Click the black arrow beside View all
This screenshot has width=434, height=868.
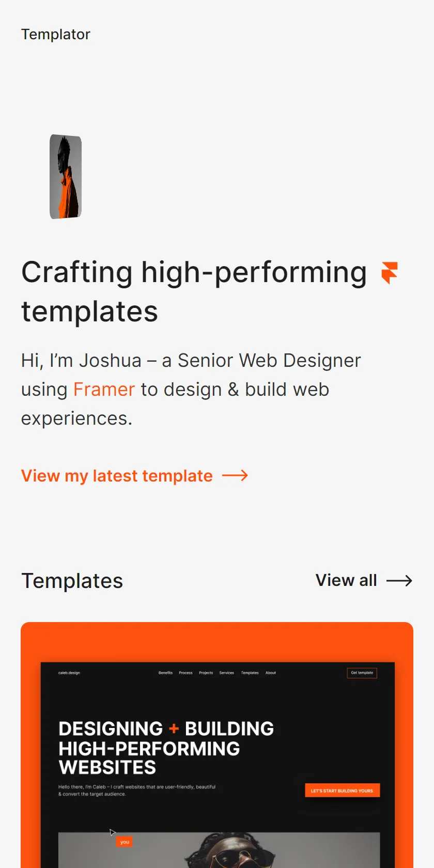(x=399, y=581)
